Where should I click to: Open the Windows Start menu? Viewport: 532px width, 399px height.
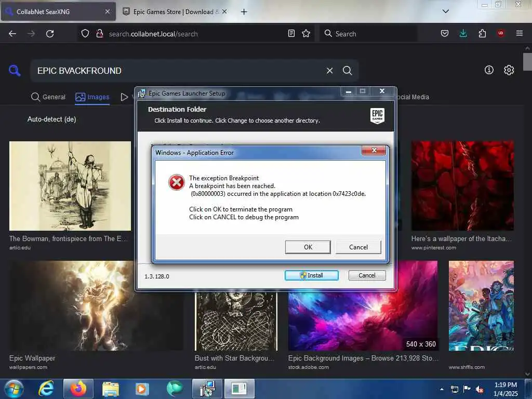point(13,389)
